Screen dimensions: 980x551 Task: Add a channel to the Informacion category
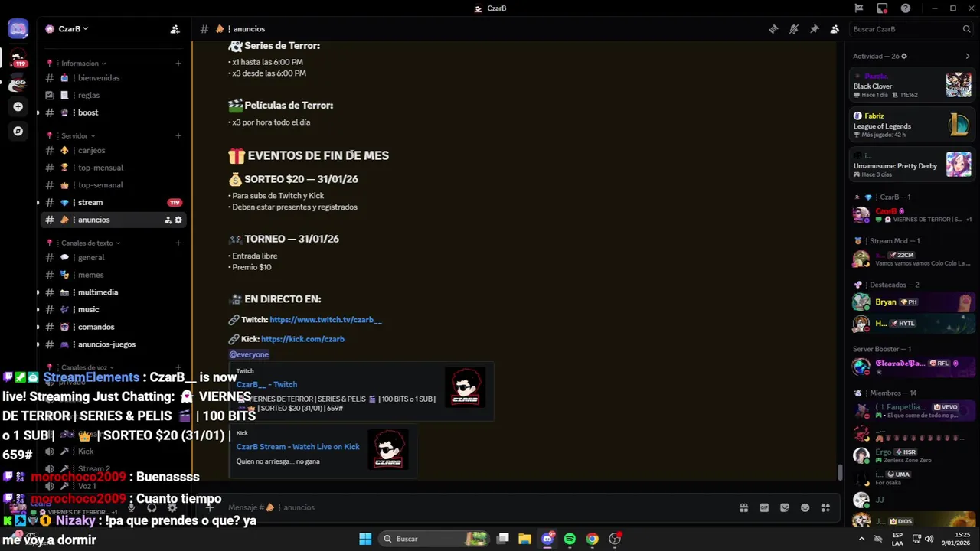click(x=178, y=64)
